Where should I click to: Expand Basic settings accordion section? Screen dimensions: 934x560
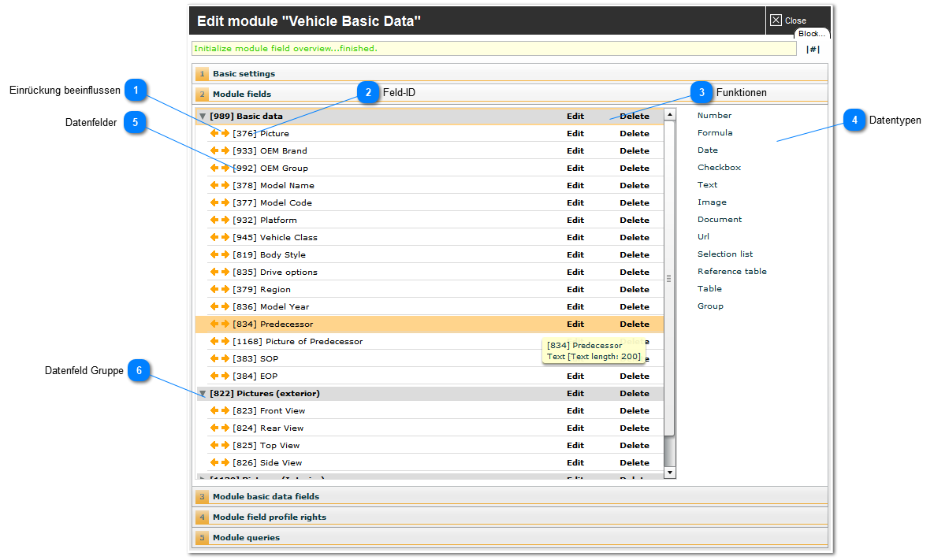[x=511, y=74]
